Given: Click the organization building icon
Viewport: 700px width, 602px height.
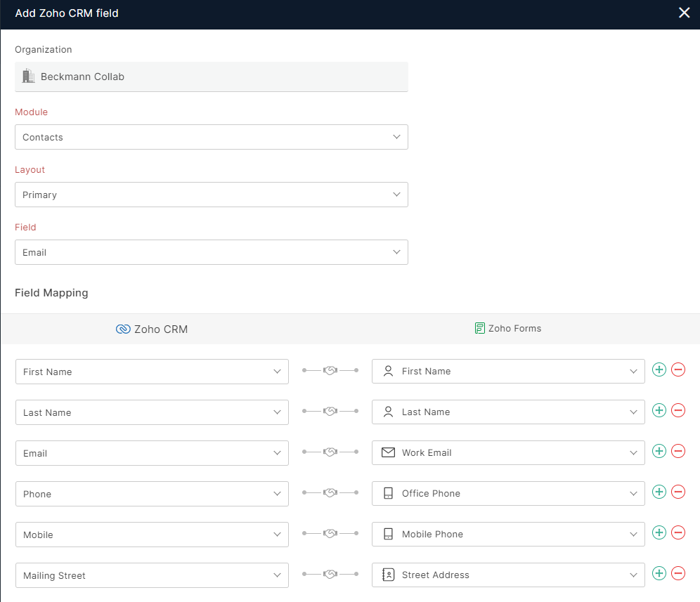Looking at the screenshot, I should (29, 76).
